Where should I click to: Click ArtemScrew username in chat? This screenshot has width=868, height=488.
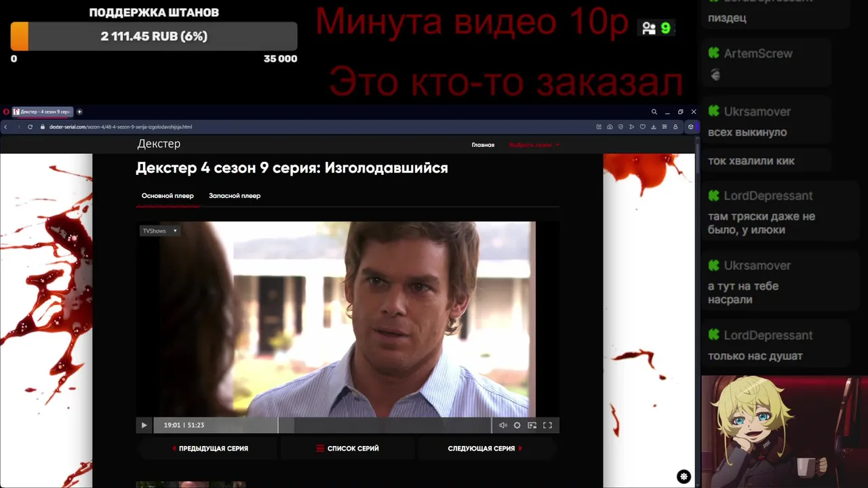(x=758, y=53)
